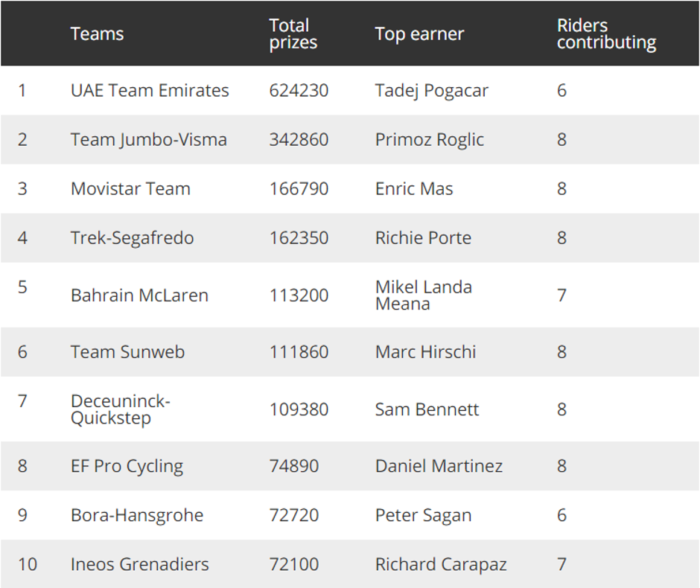The image size is (700, 588).
Task: Open Ineos Grenadiers team link
Action: [x=139, y=564]
